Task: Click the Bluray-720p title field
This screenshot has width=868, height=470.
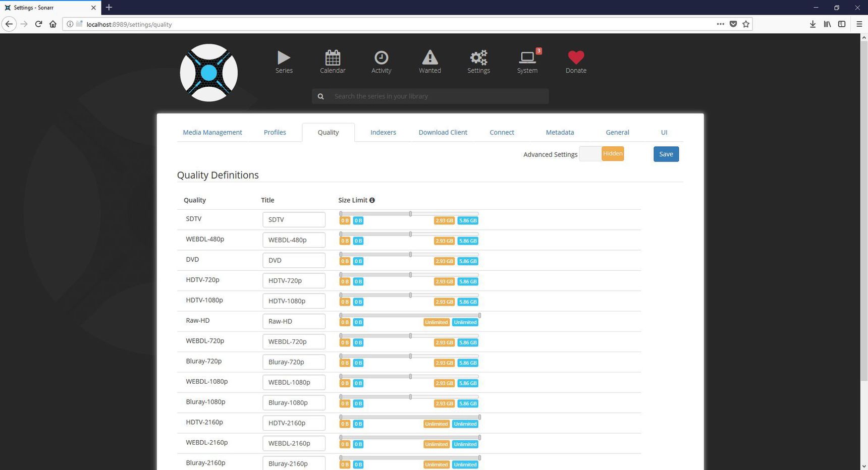Action: [294, 362]
